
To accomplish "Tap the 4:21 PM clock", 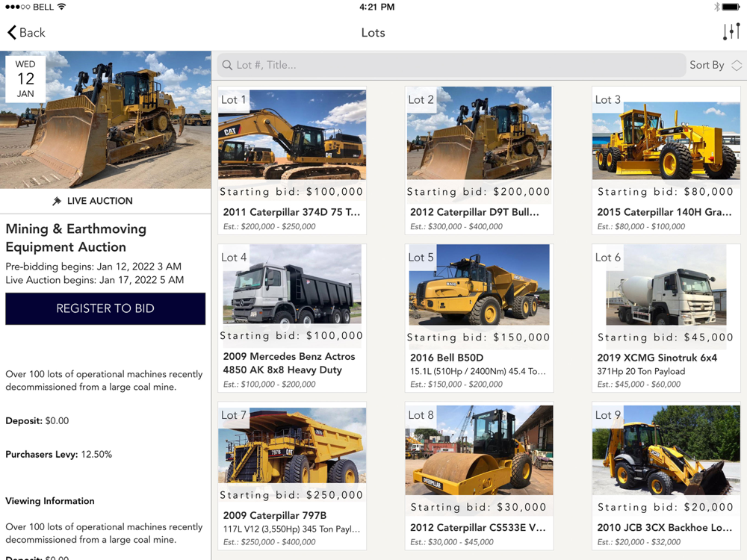I will tap(376, 7).
